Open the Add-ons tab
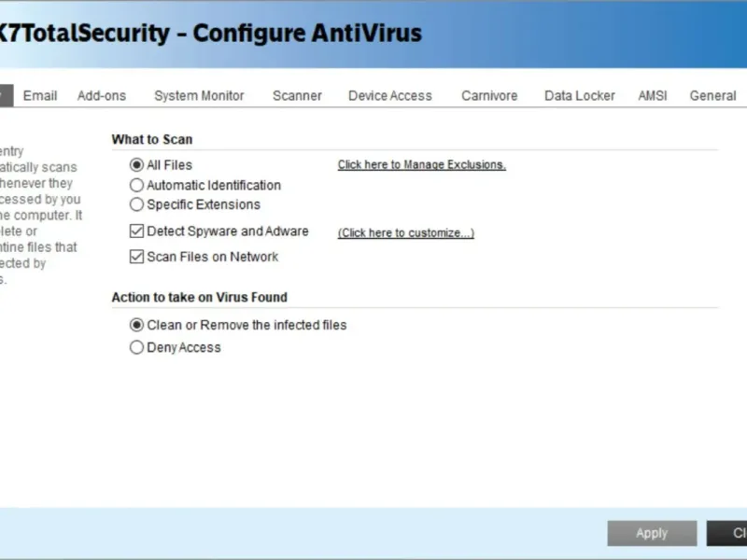The width and height of the screenshot is (747, 560). [102, 96]
